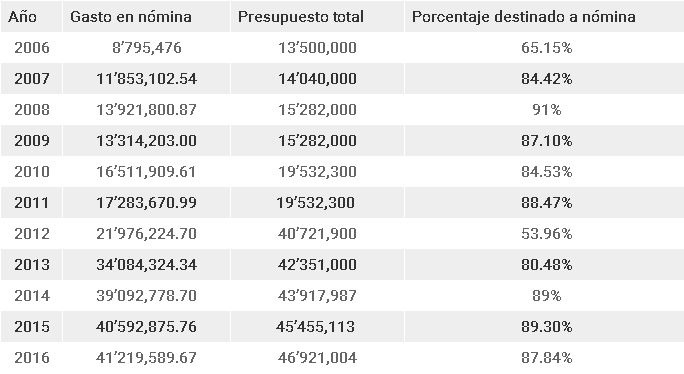The height and width of the screenshot is (374, 684).
Task: Click the Año column header
Action: (22, 17)
